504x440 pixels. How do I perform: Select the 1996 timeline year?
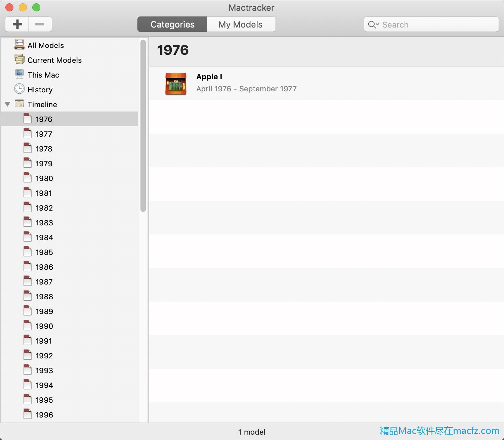44,415
